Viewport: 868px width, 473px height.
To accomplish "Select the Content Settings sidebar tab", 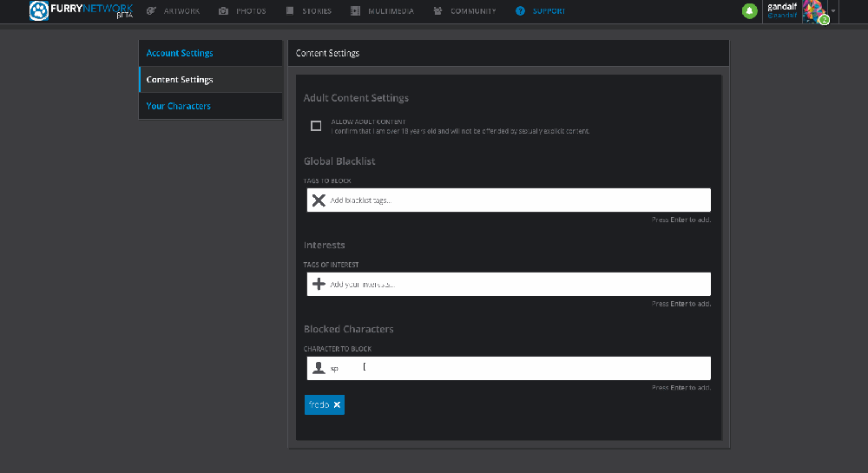I will [180, 80].
